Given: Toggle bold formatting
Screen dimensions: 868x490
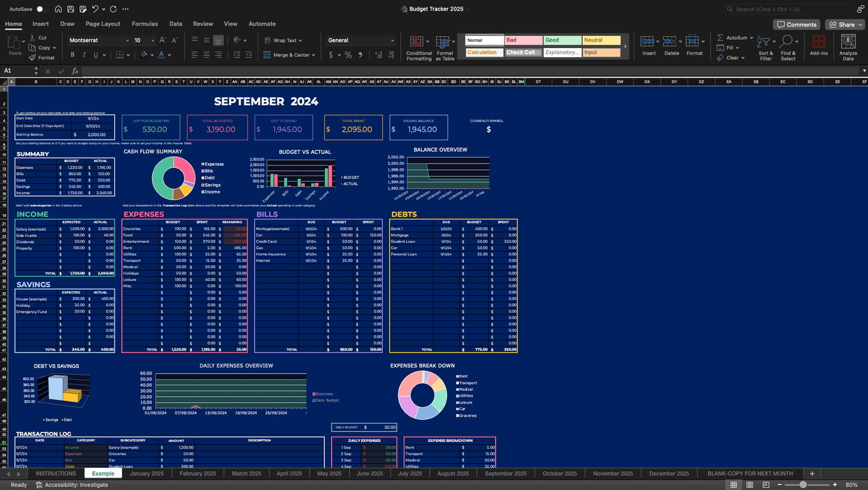Looking at the screenshot, I should [73, 55].
